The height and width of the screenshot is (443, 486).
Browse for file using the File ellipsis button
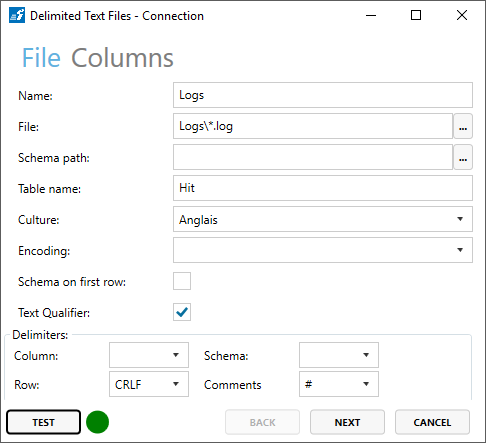[463, 126]
